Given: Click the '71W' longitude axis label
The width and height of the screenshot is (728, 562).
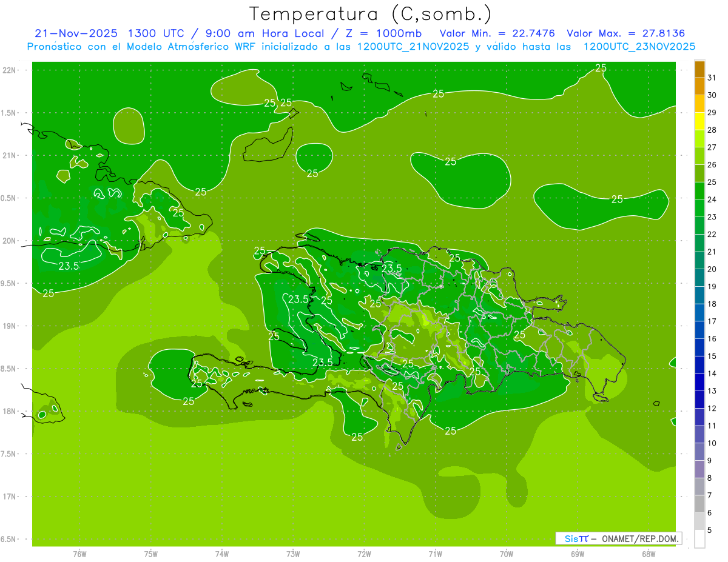Looking at the screenshot, I should point(435,554).
